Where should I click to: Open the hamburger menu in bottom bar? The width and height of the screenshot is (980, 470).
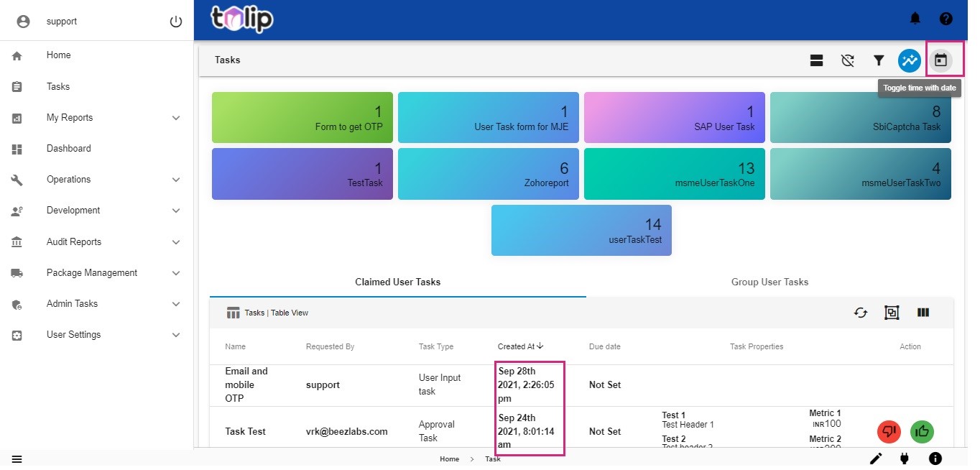(x=17, y=459)
